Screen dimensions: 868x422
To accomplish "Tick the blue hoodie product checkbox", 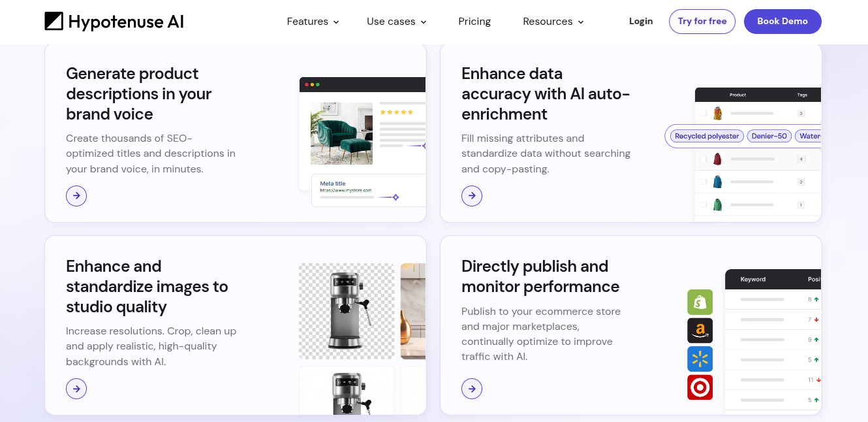I will pyautogui.click(x=704, y=181).
